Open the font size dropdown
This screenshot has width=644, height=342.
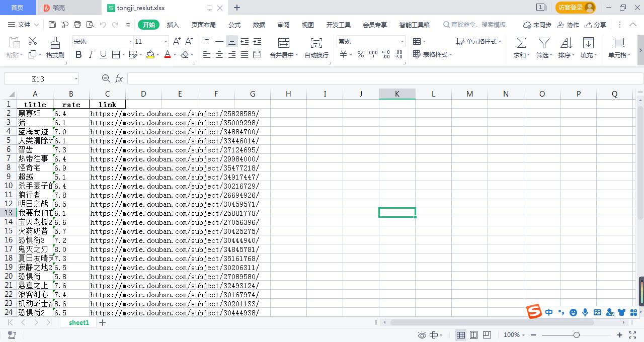click(166, 42)
